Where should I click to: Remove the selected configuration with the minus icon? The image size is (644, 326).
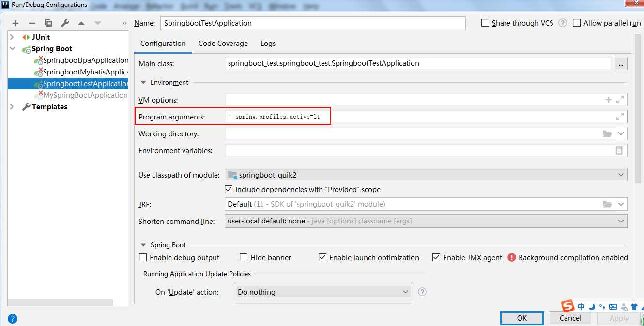(x=32, y=23)
